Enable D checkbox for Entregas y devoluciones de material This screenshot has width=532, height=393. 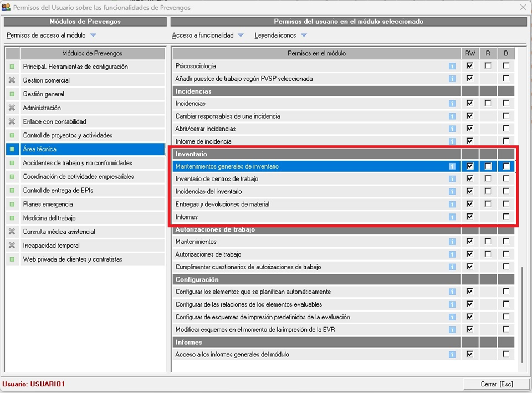tap(506, 204)
